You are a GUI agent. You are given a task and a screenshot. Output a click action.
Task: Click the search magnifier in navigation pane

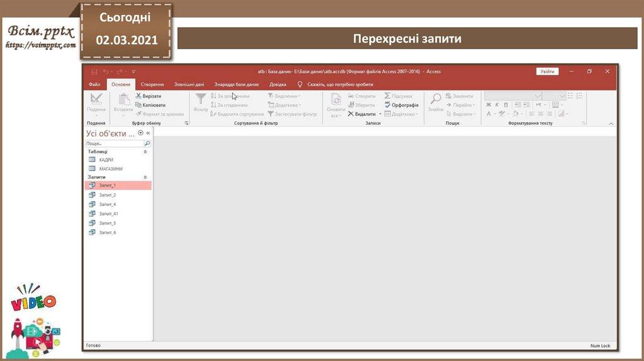(x=147, y=143)
